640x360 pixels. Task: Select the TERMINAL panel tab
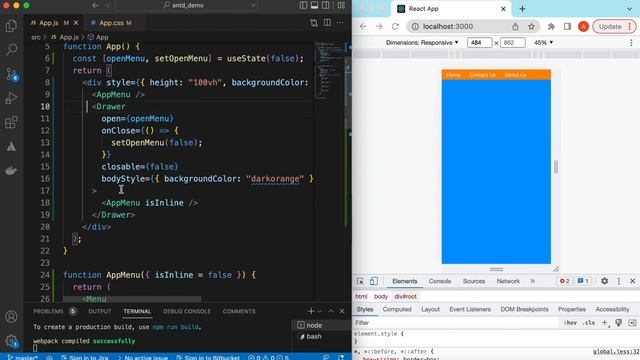(x=137, y=311)
